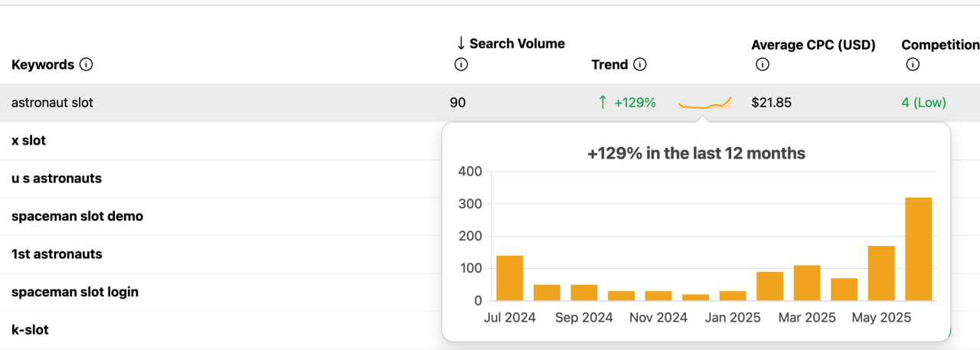Click the info icon under Competition header
Viewport: 980px width, 350px height.
pos(912,65)
